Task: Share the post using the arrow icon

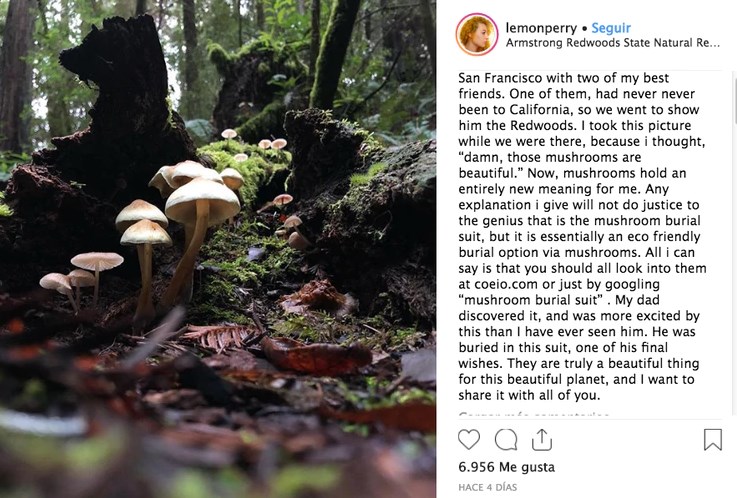Action: pyautogui.click(x=541, y=439)
